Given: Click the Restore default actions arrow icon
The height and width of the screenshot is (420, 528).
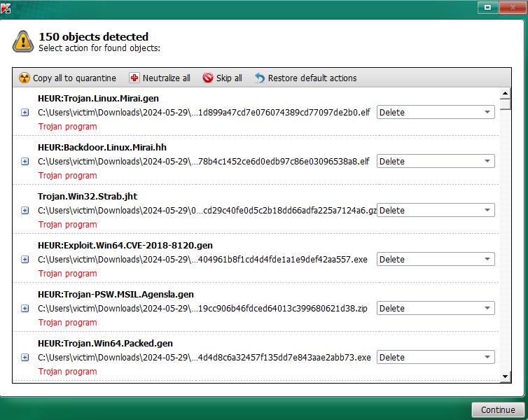Looking at the screenshot, I should [260, 78].
